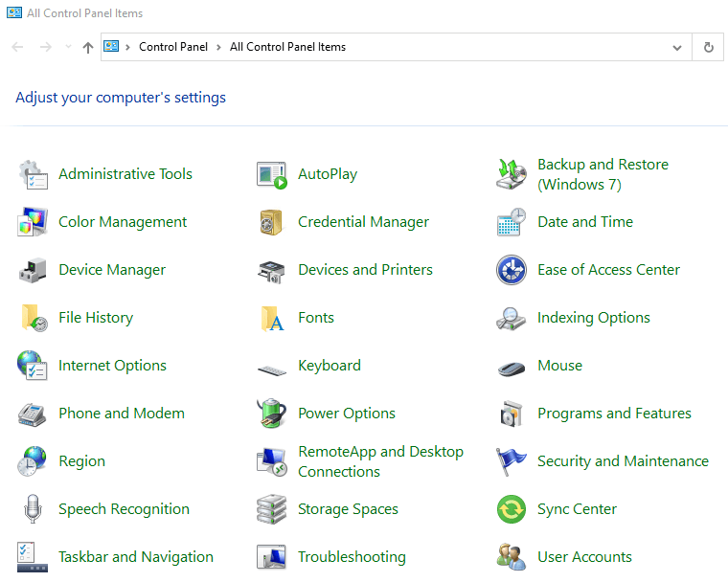This screenshot has height=582, width=728.
Task: Click the Sync Center green icon
Action: coord(512,509)
